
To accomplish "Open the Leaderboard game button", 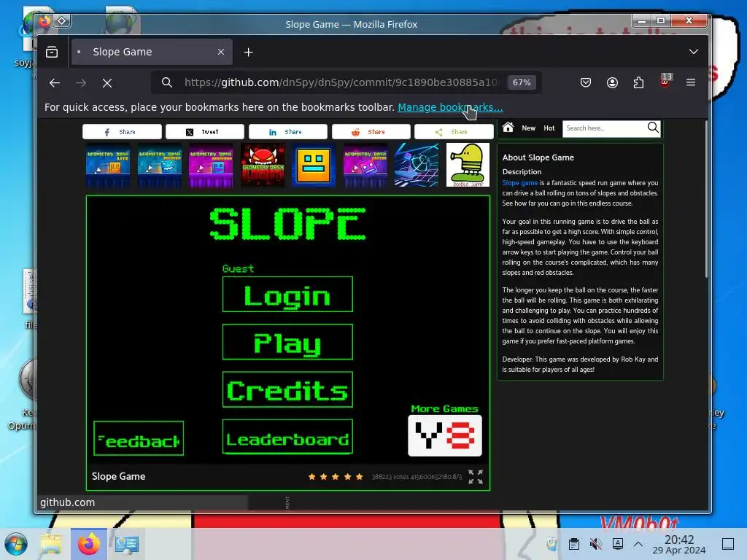I will point(287,437).
